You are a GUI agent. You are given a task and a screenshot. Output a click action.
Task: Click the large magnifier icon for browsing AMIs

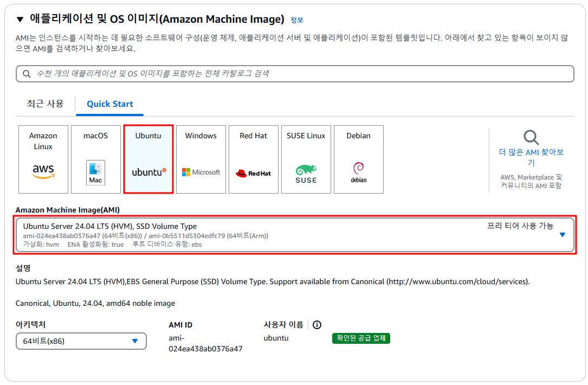(531, 137)
